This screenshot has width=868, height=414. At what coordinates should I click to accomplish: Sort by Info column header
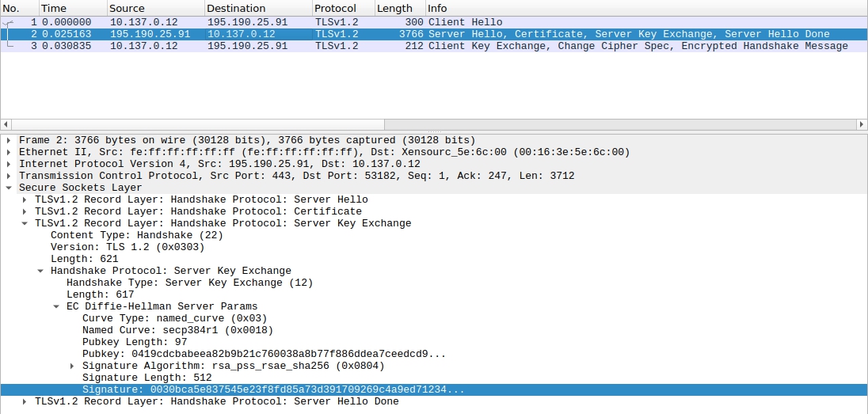pos(646,8)
